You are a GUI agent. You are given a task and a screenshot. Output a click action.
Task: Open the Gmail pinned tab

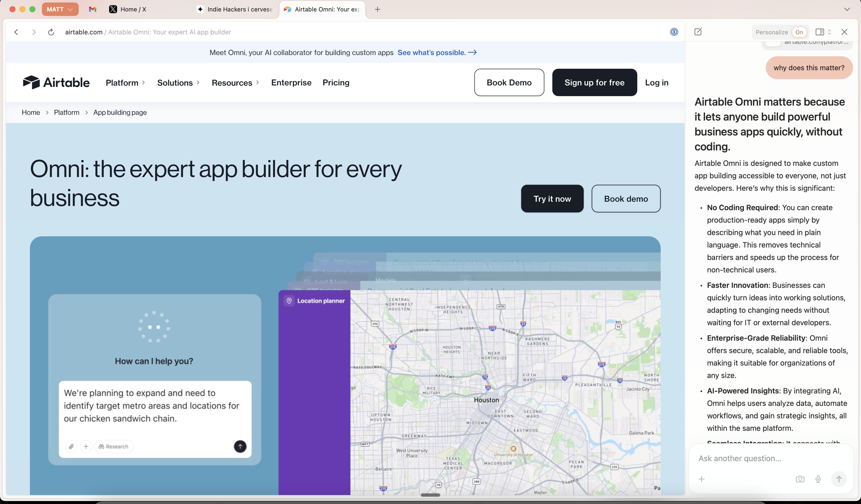pos(93,9)
